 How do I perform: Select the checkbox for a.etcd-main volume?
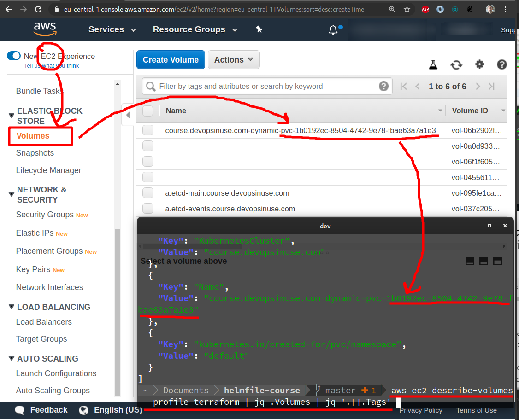click(148, 193)
